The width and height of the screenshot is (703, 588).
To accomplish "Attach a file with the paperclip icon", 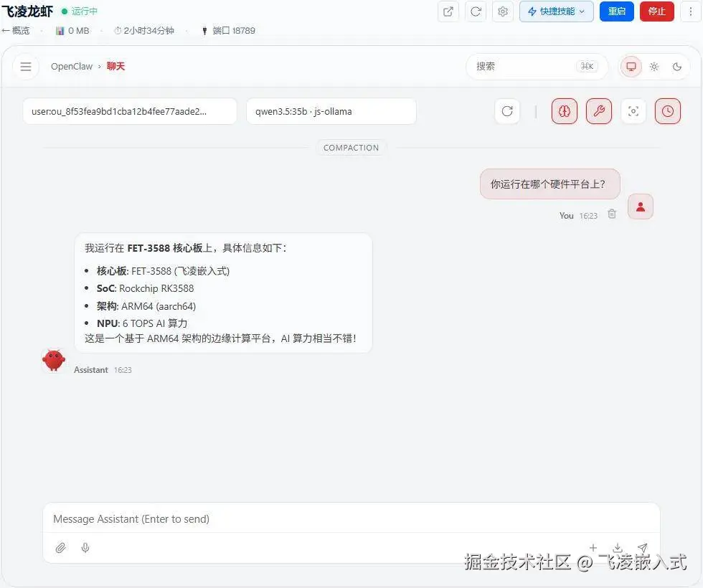I will [x=61, y=548].
